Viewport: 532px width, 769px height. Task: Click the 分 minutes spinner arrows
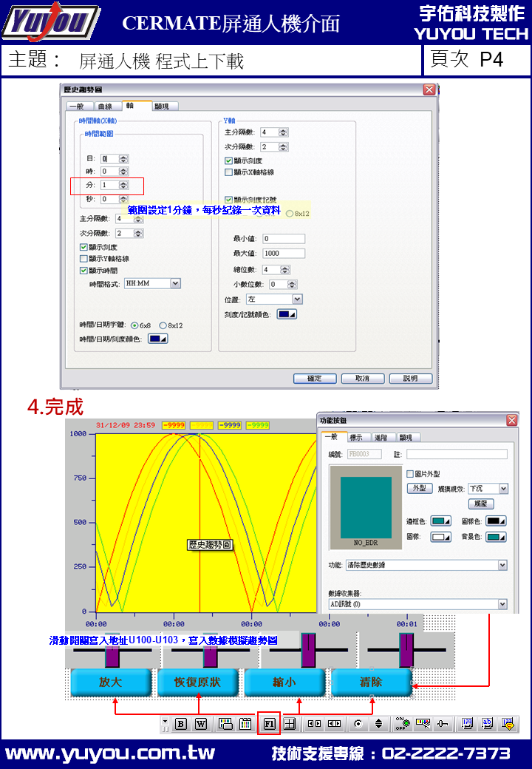123,185
